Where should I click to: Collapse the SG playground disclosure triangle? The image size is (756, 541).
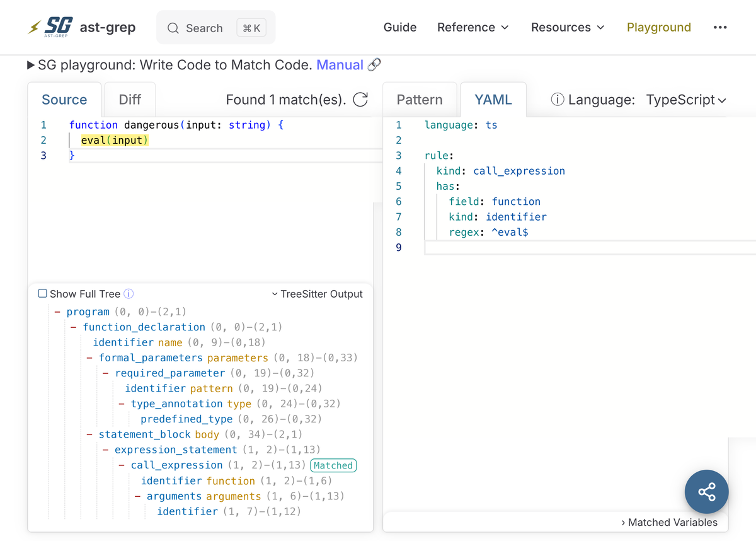31,65
